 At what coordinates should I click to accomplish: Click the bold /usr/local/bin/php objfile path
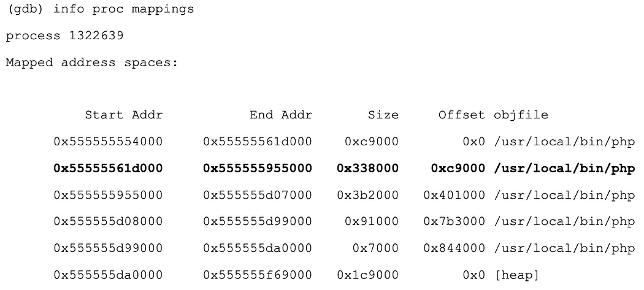pyautogui.click(x=564, y=169)
